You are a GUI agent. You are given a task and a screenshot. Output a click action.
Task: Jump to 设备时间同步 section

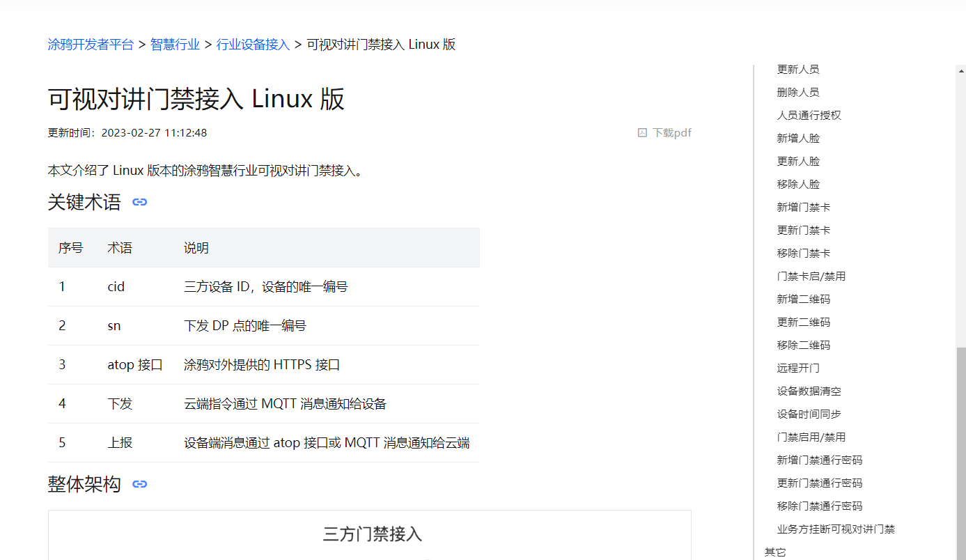click(809, 414)
